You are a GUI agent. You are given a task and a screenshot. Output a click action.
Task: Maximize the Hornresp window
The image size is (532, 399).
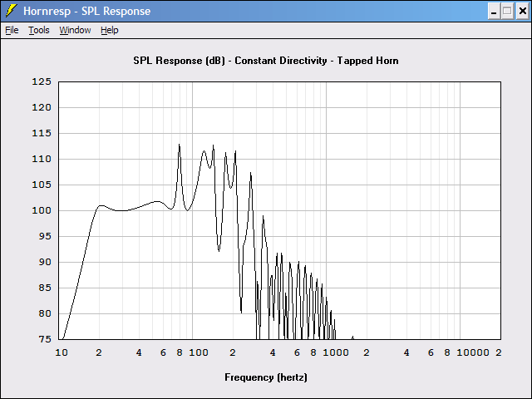(507, 11)
